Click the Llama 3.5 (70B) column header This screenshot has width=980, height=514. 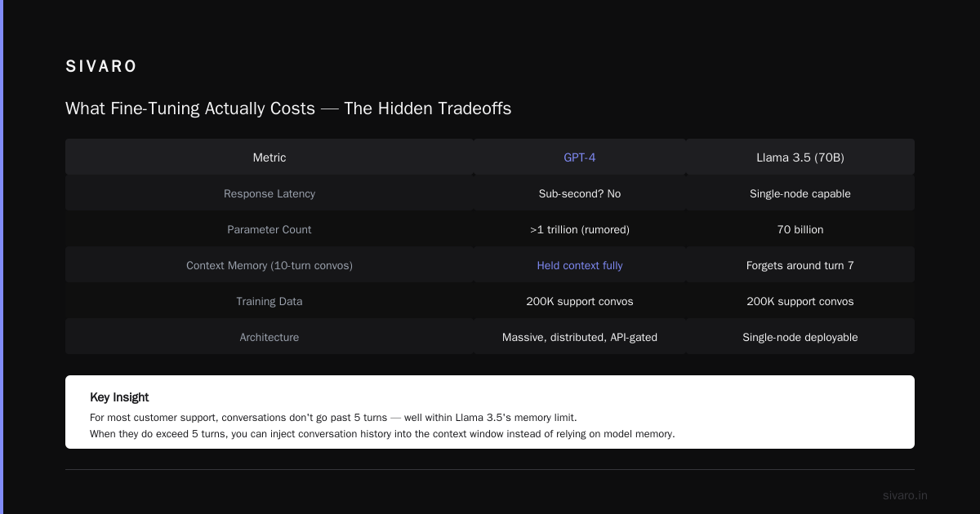pos(800,157)
